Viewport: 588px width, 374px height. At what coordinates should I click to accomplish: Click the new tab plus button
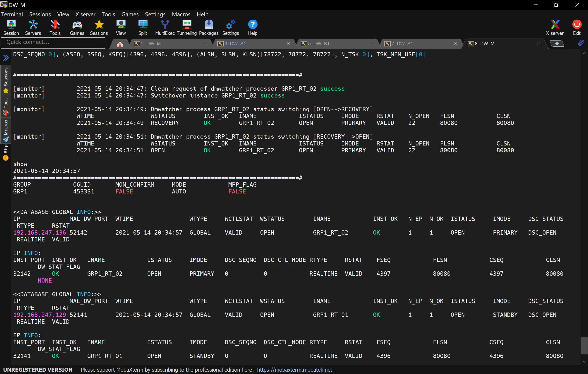tap(557, 44)
